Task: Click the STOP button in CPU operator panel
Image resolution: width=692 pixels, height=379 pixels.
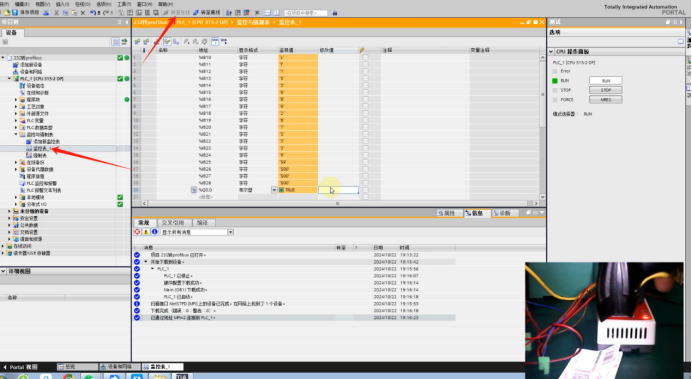Action: pos(606,90)
